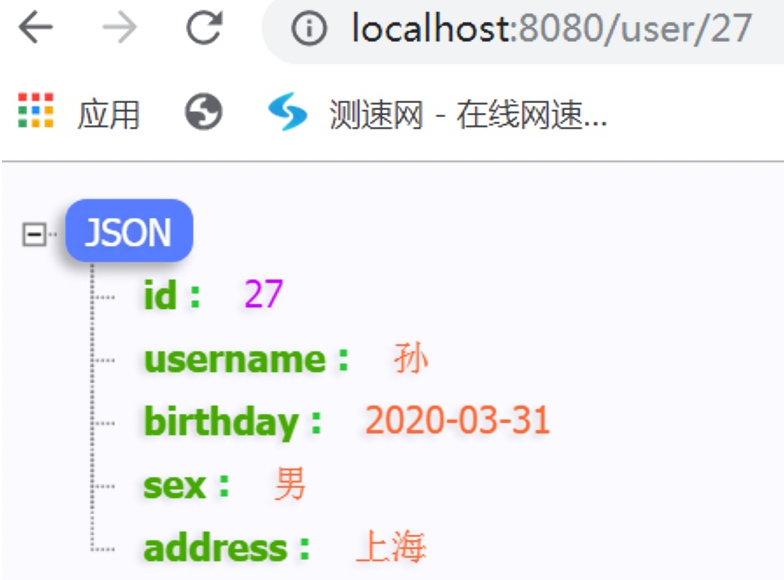The height and width of the screenshot is (580, 784).
Task: Open the 应用 bookmarks label
Action: point(108,114)
